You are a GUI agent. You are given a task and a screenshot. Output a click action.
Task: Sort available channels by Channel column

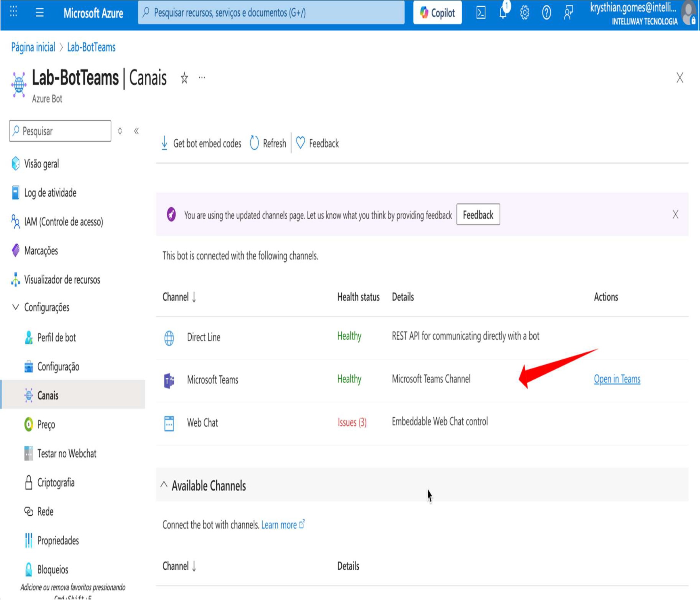[x=179, y=566]
